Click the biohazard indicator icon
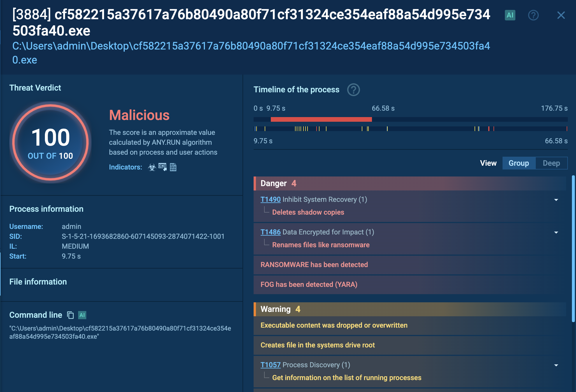 (152, 167)
